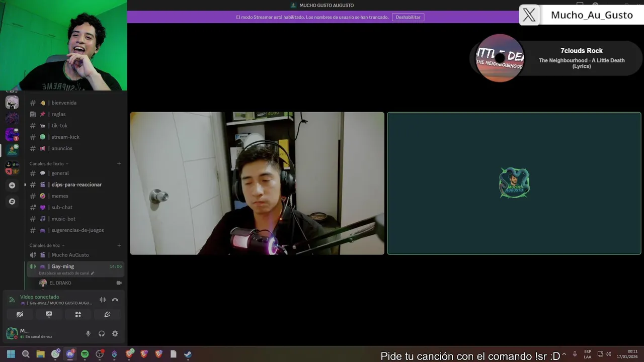The width and height of the screenshot is (644, 362).
Task: Click 'Video conectado' status text
Action: coord(40,297)
